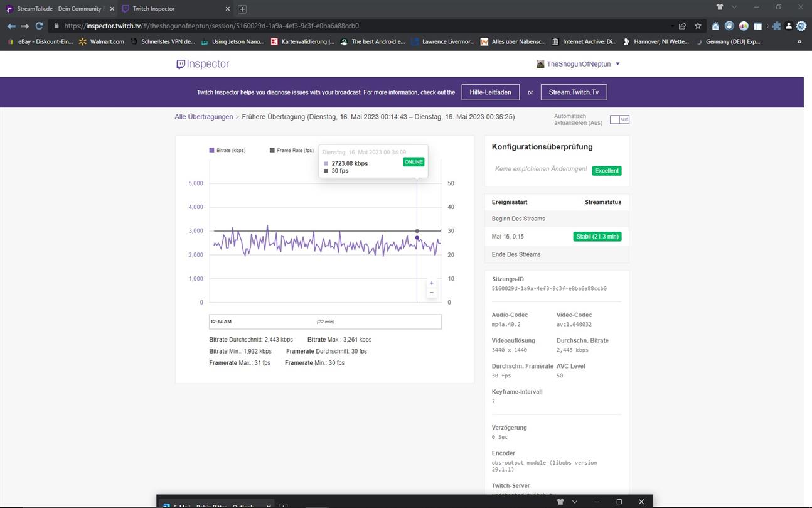Viewport: 812px width, 508px height.
Task: Click the Twitch Inspector logo
Action: coord(203,64)
